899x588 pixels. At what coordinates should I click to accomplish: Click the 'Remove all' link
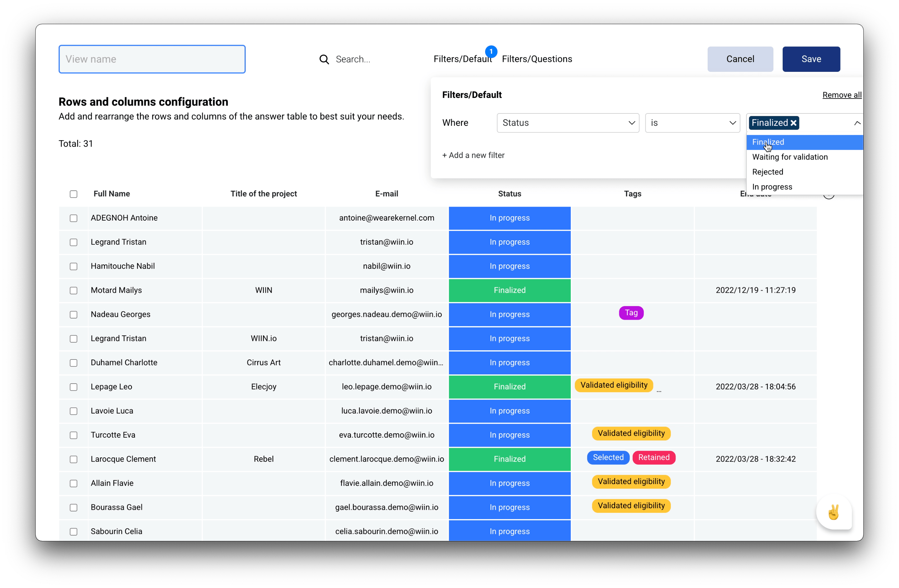pos(841,95)
